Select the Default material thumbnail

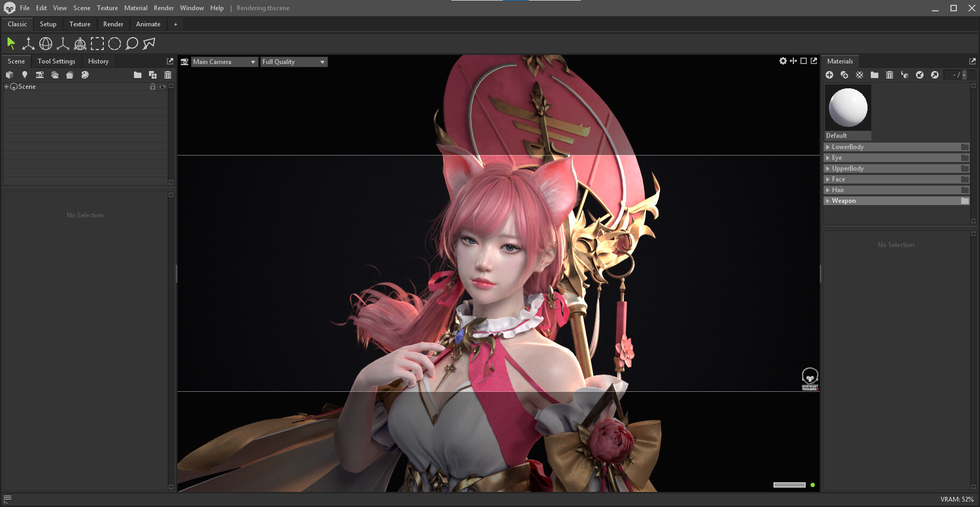pyautogui.click(x=848, y=112)
